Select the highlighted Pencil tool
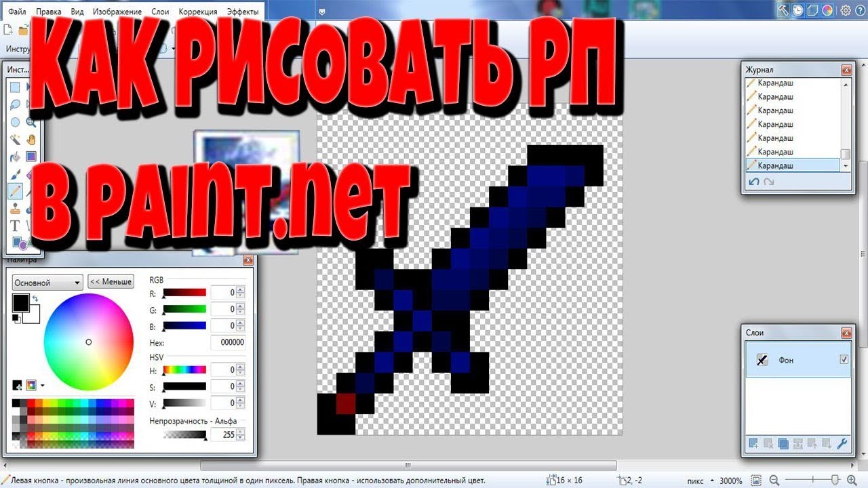This screenshot has height=488, width=868. [15, 192]
